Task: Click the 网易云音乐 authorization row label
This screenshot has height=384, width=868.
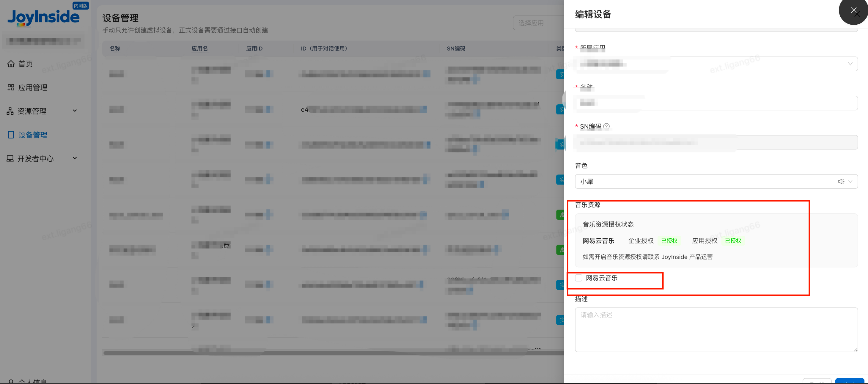Action: (x=598, y=241)
